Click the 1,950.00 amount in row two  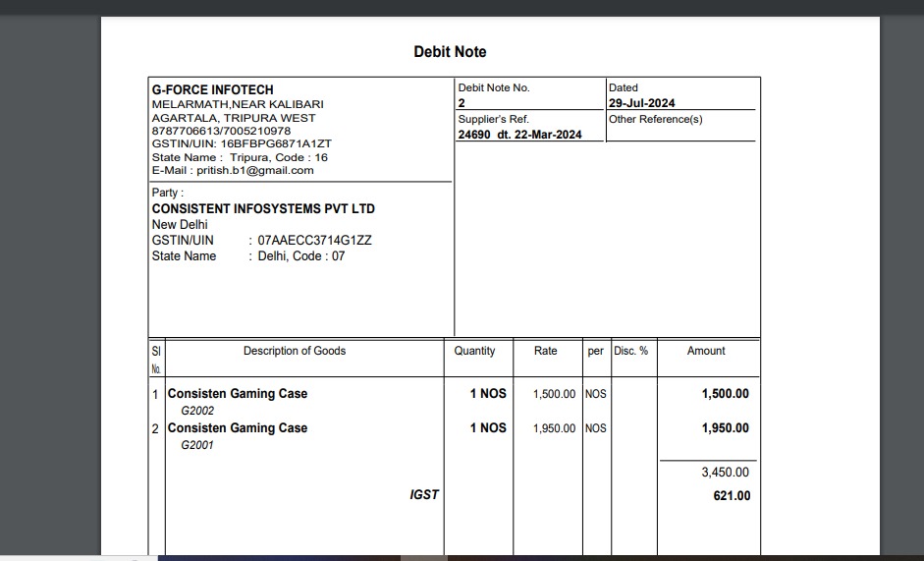pos(725,428)
